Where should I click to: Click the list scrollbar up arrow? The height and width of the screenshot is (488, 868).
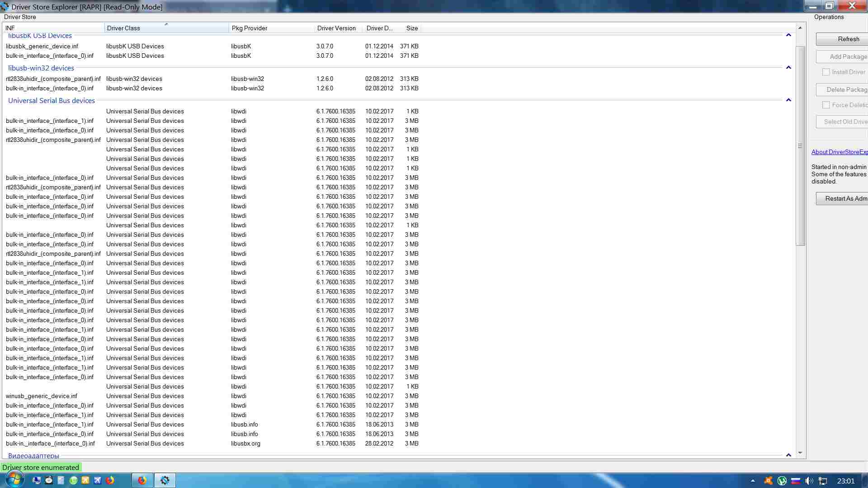pyautogui.click(x=800, y=28)
